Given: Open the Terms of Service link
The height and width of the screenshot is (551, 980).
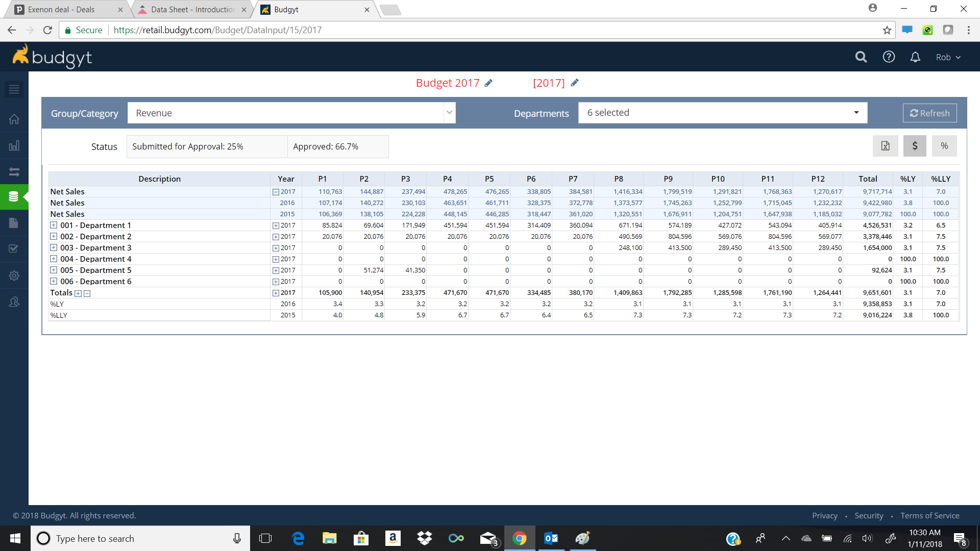Looking at the screenshot, I should pyautogui.click(x=929, y=516).
